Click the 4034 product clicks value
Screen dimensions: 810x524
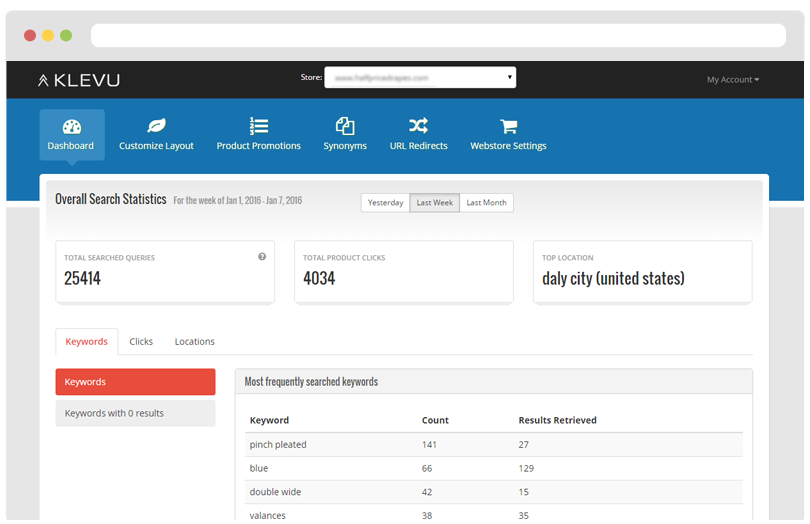319,279
